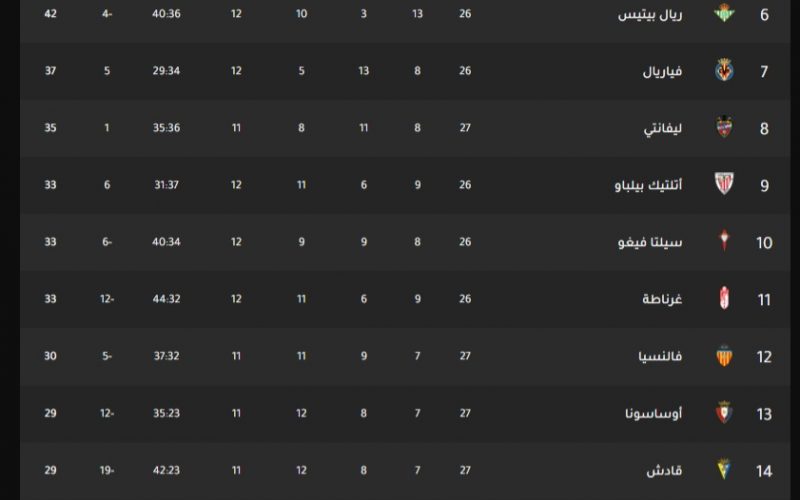Open the فياريال team link
This screenshot has width=800, height=500.
point(662,71)
